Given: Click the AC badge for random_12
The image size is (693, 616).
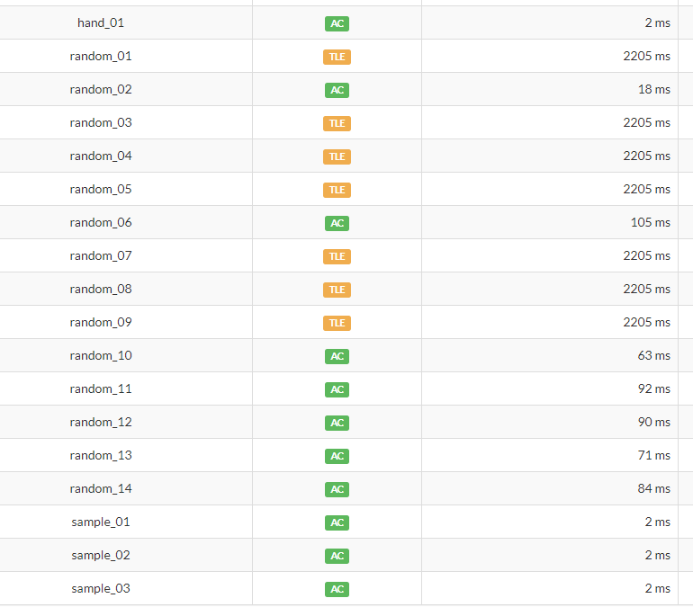Looking at the screenshot, I should tap(337, 423).
